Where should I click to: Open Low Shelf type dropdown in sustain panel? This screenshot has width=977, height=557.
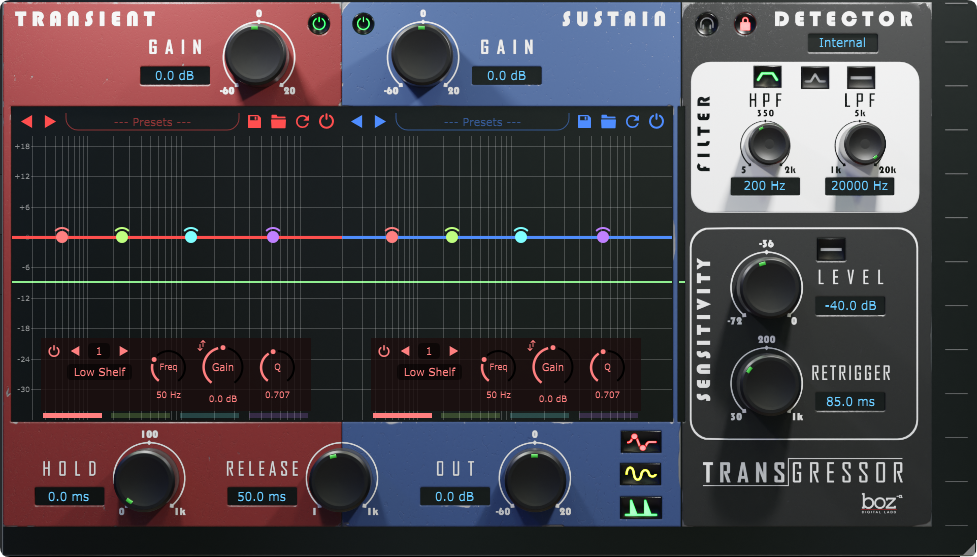[430, 372]
